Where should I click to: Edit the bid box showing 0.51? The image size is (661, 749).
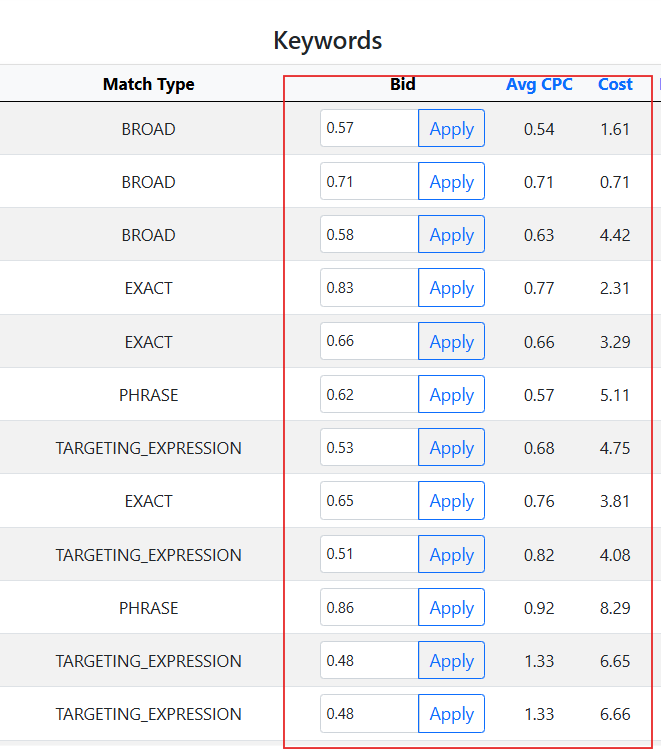tap(369, 555)
